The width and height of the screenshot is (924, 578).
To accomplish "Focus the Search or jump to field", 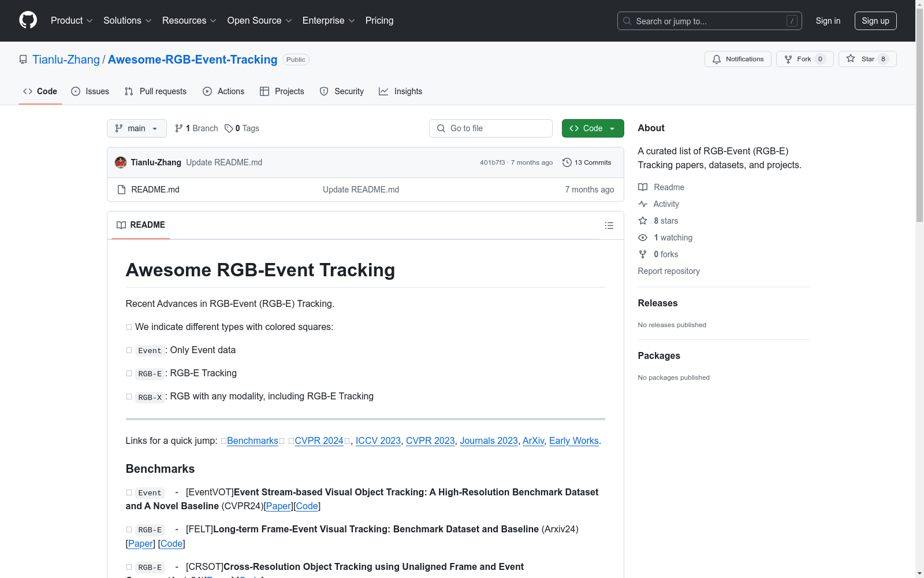I will tap(710, 21).
